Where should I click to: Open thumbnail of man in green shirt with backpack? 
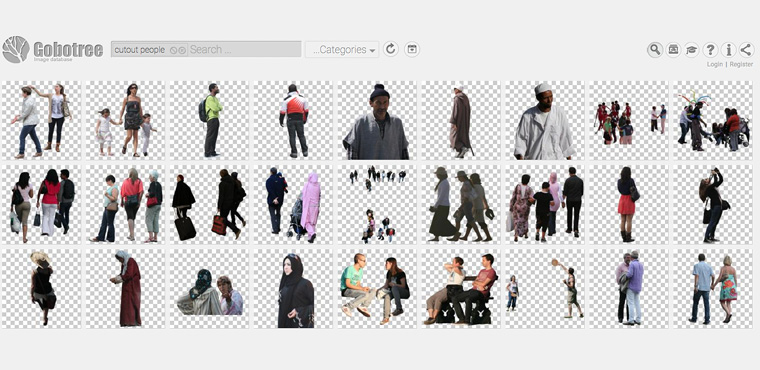pyautogui.click(x=209, y=120)
